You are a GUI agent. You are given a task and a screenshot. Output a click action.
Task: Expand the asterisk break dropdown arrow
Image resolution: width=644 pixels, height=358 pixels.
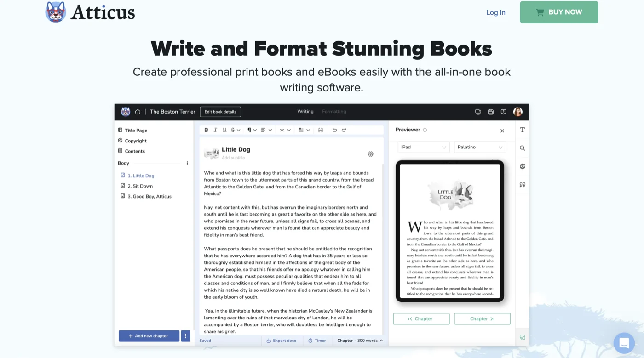(x=289, y=130)
